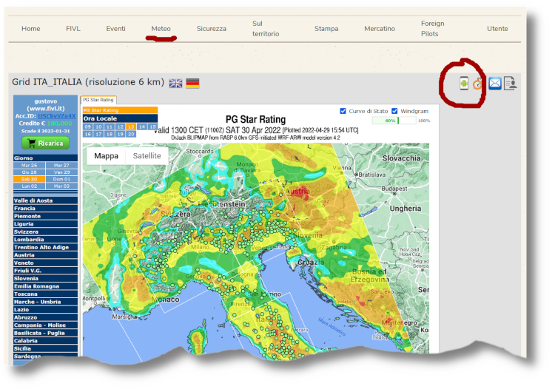The height and width of the screenshot is (392, 555).
Task: Open the Stampa menu
Action: [326, 29]
